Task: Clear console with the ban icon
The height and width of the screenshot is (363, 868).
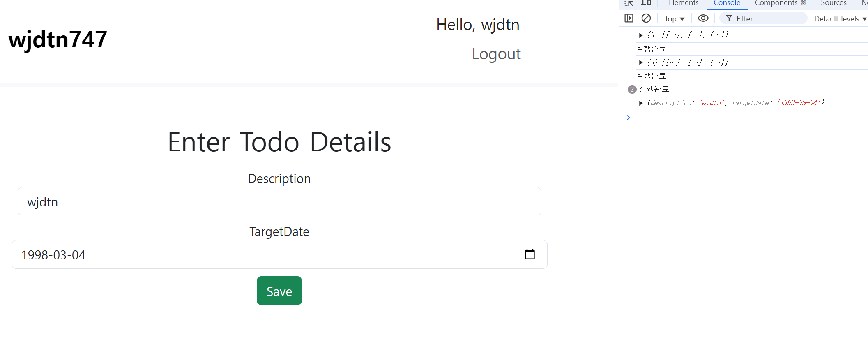Action: pyautogui.click(x=646, y=18)
